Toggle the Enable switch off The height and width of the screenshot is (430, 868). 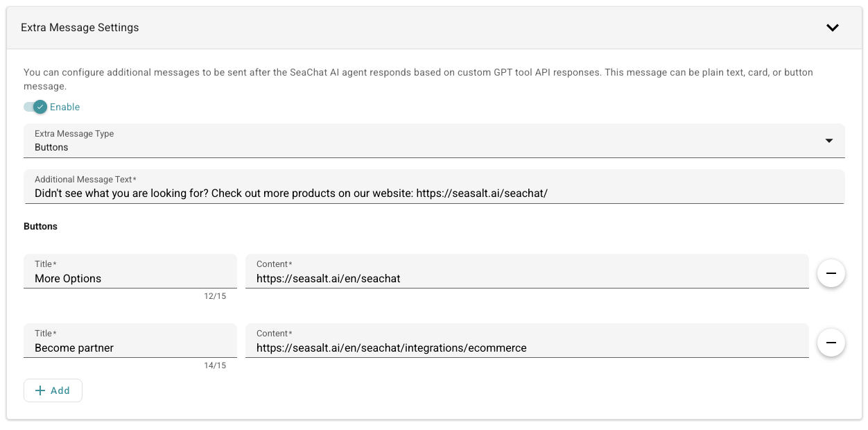35,107
